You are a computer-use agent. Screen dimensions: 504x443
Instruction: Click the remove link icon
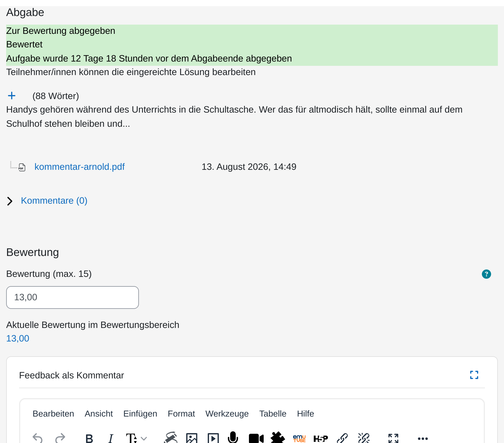364,438
